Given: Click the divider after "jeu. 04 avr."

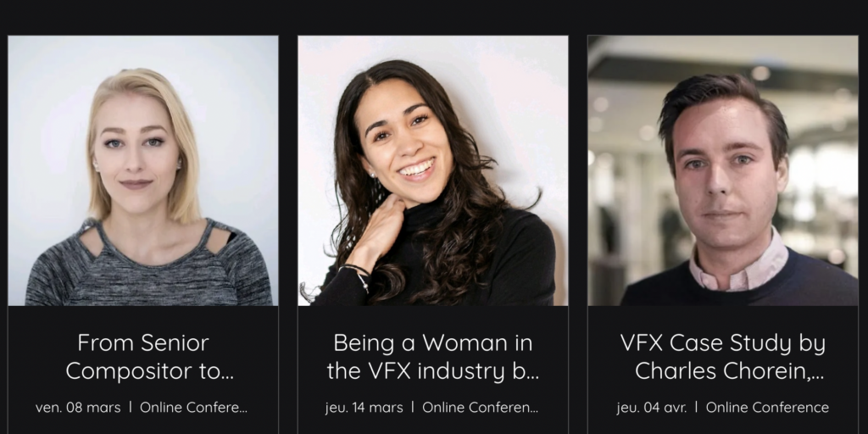Looking at the screenshot, I should pyautogui.click(x=697, y=408).
